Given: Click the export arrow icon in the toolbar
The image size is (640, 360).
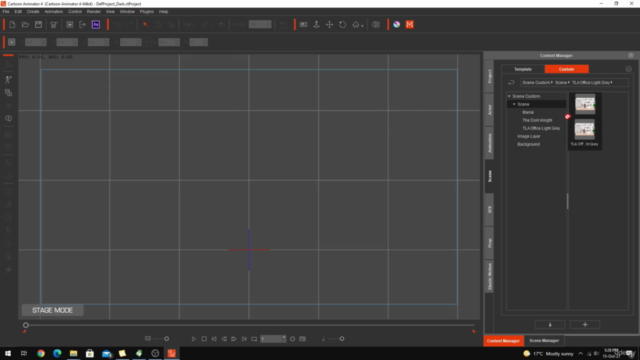Looking at the screenshot, I should point(83,24).
